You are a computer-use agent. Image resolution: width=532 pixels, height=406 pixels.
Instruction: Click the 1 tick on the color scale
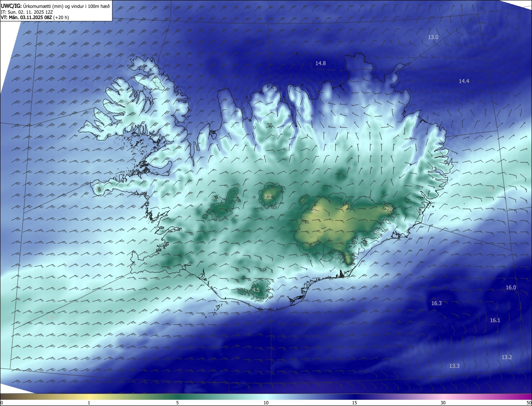89,403
